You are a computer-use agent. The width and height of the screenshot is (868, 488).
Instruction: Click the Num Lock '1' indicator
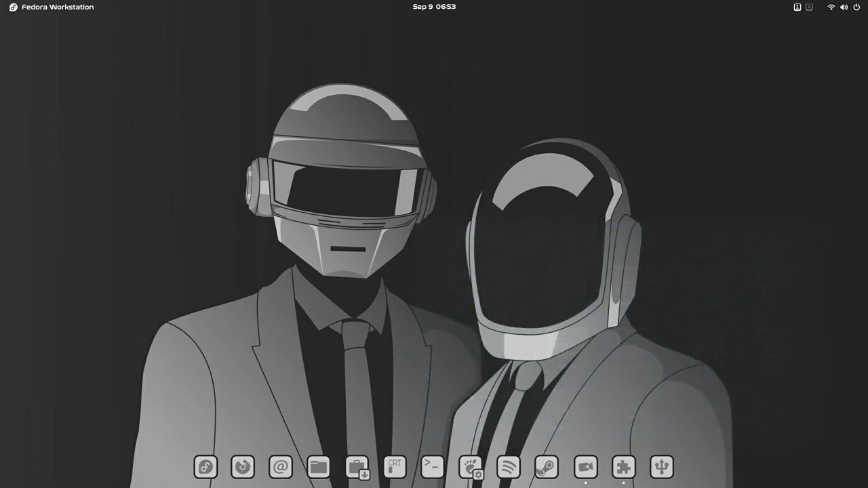coord(797,7)
